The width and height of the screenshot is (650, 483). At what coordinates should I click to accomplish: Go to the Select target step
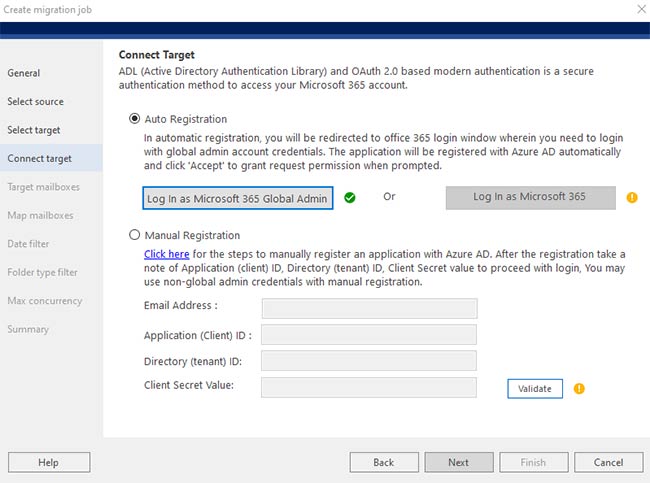[34, 130]
